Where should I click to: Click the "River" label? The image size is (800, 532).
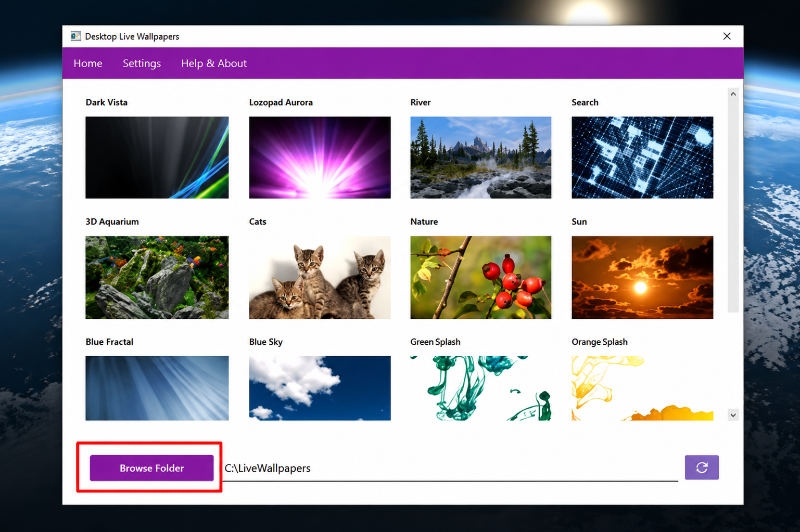[420, 102]
